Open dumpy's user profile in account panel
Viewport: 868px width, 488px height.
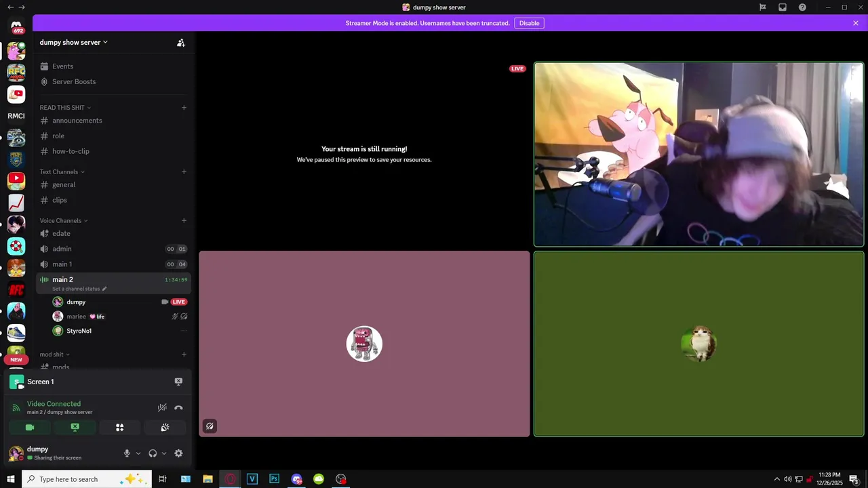tap(61, 453)
